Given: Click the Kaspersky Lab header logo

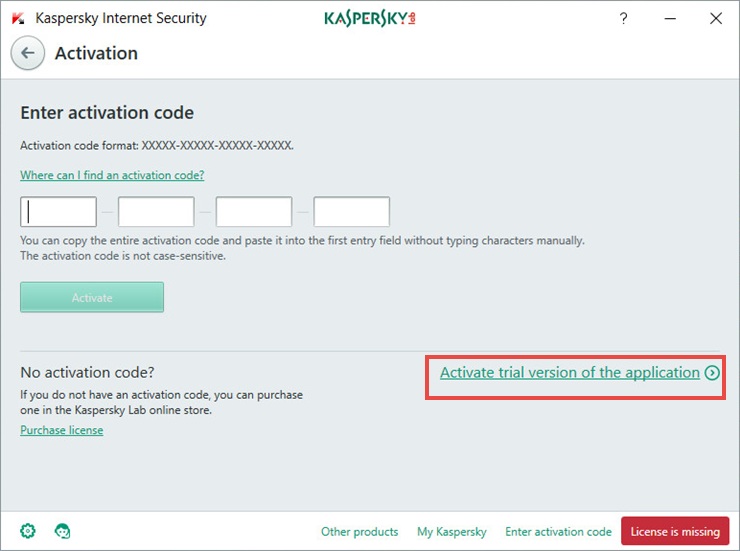Looking at the screenshot, I should (x=369, y=18).
